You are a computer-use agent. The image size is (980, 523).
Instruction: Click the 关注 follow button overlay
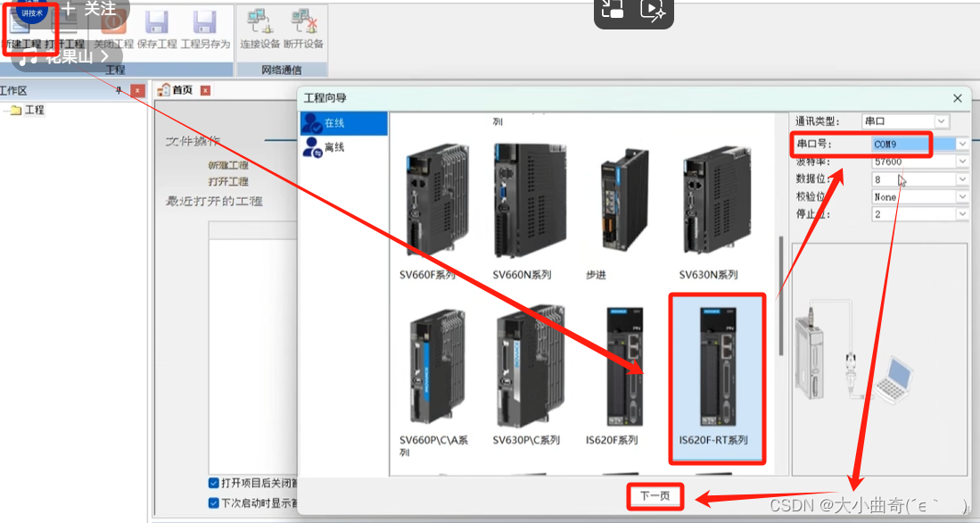pyautogui.click(x=90, y=8)
